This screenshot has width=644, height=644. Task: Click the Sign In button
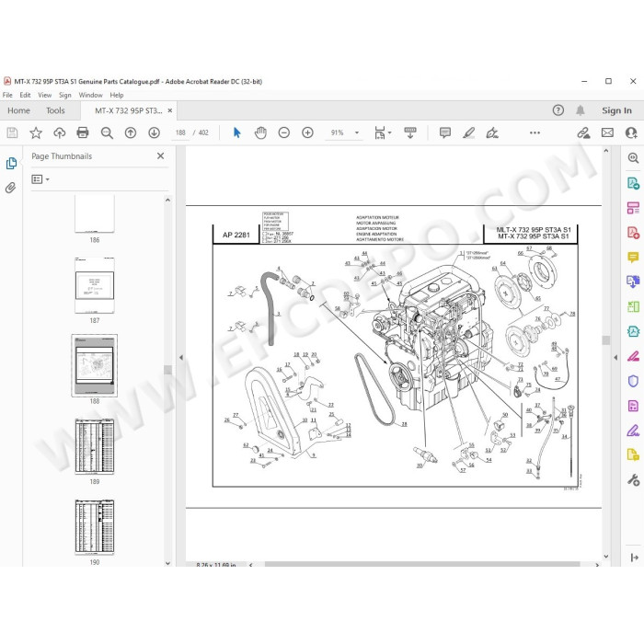click(616, 110)
